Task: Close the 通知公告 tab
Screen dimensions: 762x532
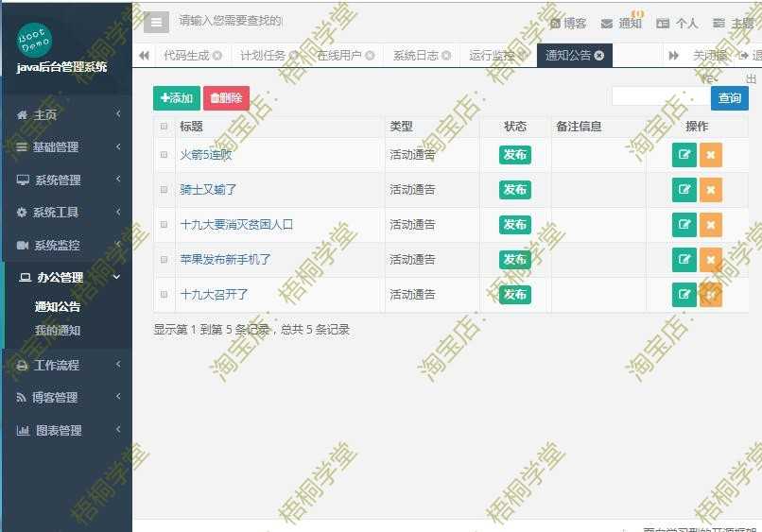Action: coord(599,56)
